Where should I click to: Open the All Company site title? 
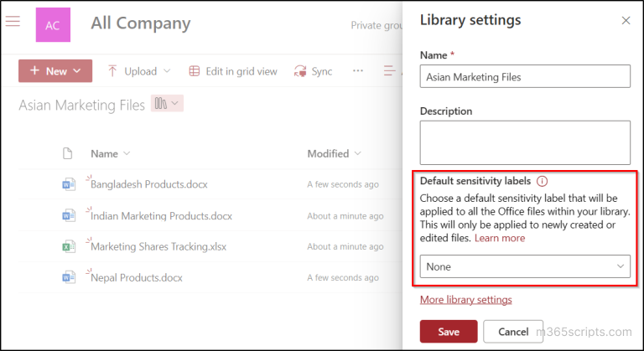tap(141, 23)
